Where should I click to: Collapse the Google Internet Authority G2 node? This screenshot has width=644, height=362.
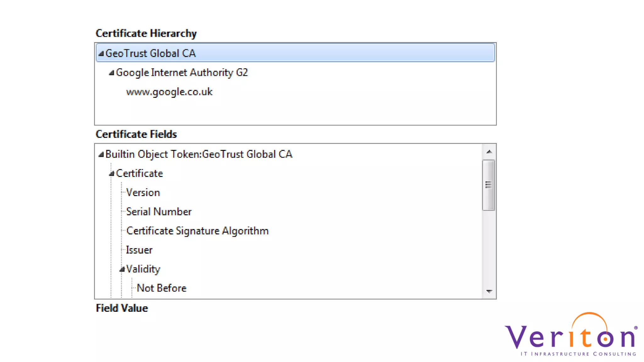(111, 73)
